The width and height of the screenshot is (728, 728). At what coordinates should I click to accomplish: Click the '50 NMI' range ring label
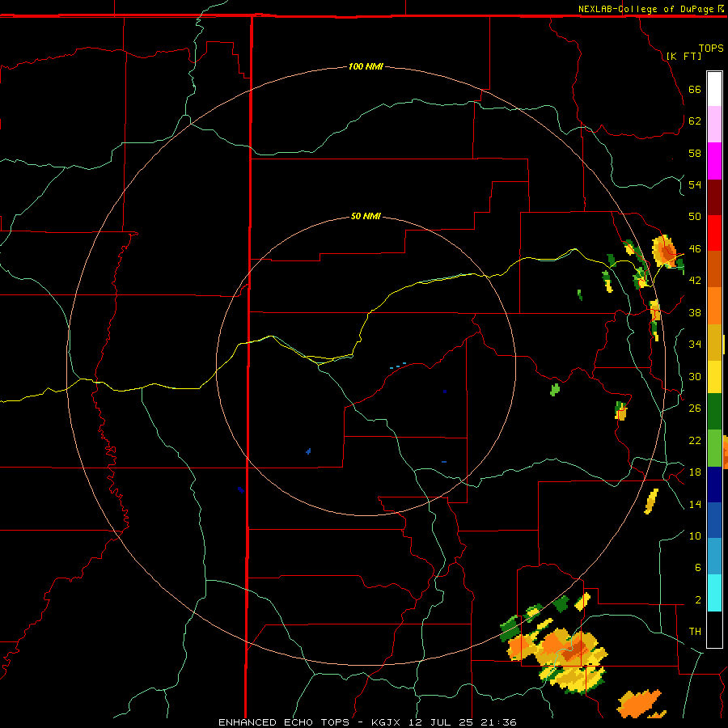(366, 216)
